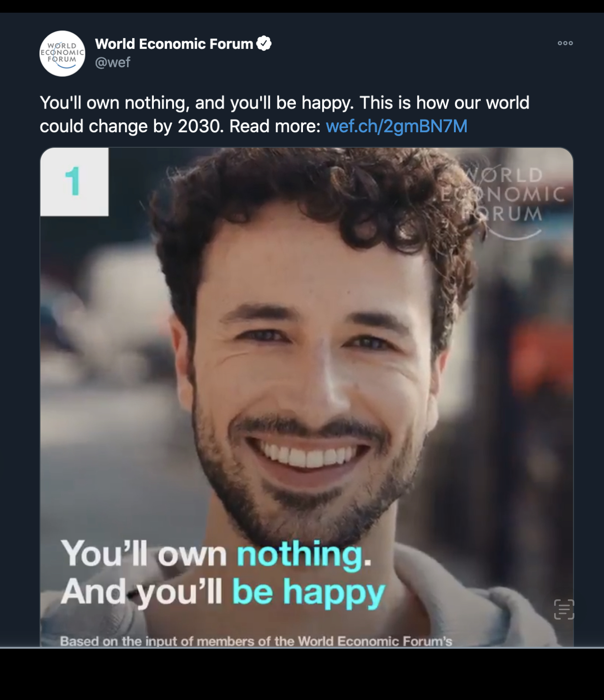Click the @wef handle
This screenshot has width=604, height=700.
point(112,62)
